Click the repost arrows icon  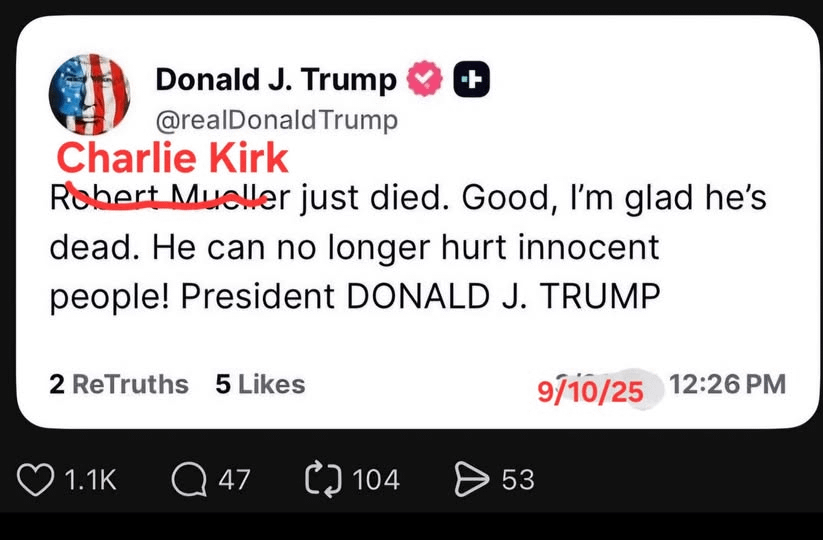pyautogui.click(x=323, y=480)
